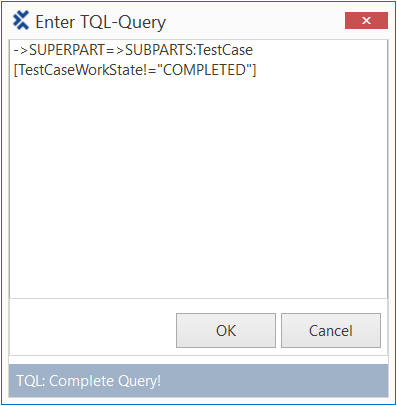
Task: Dismiss the dialog using the Cancel button
Action: click(331, 330)
